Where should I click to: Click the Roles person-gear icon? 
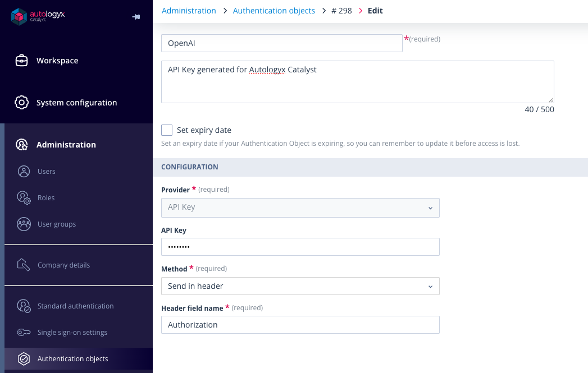click(24, 198)
